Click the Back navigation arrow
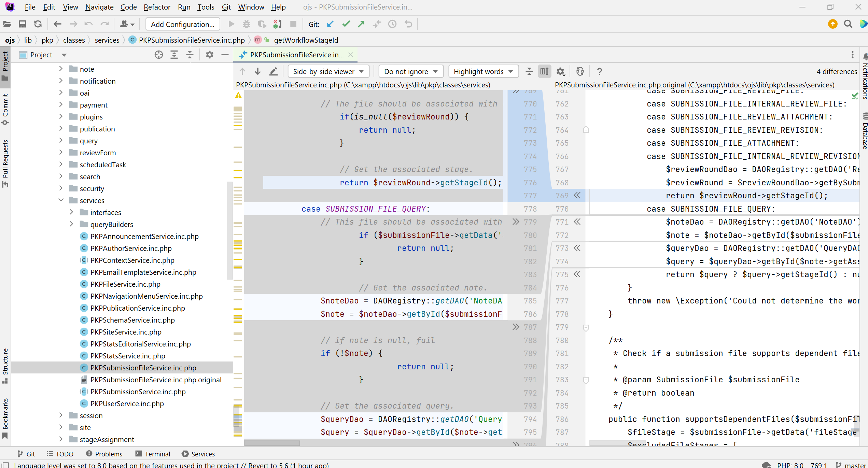This screenshot has height=468, width=868. [x=57, y=24]
